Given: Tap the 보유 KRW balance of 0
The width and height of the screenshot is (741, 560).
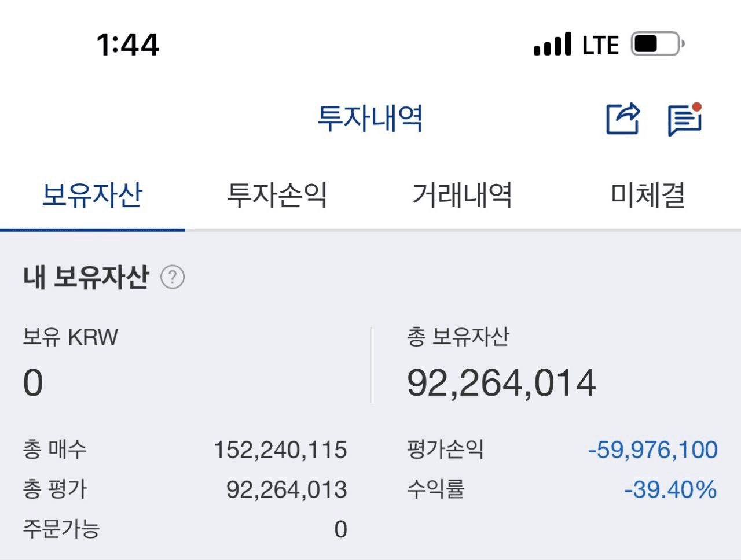Looking at the screenshot, I should (x=33, y=383).
